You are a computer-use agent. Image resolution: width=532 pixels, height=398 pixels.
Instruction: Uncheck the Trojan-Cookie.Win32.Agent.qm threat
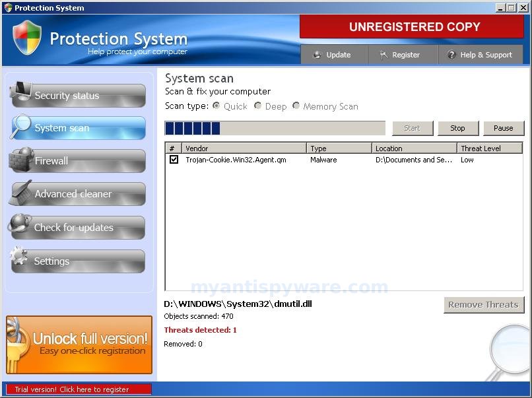[x=175, y=159]
